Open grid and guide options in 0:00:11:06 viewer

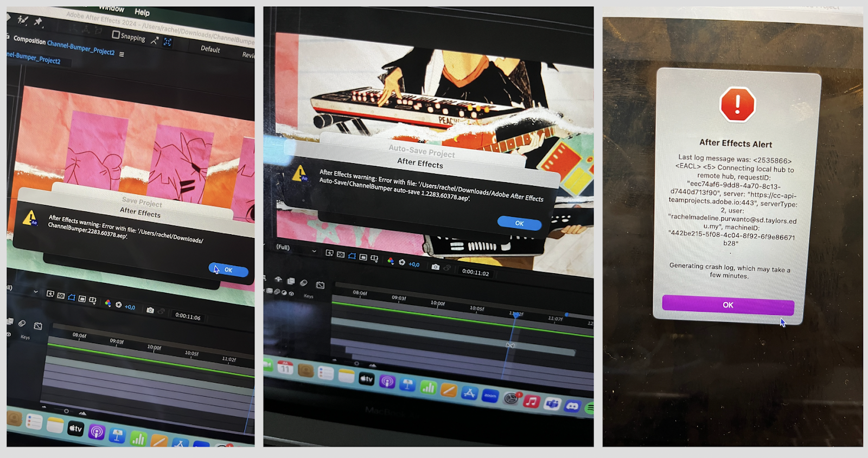tap(93, 300)
